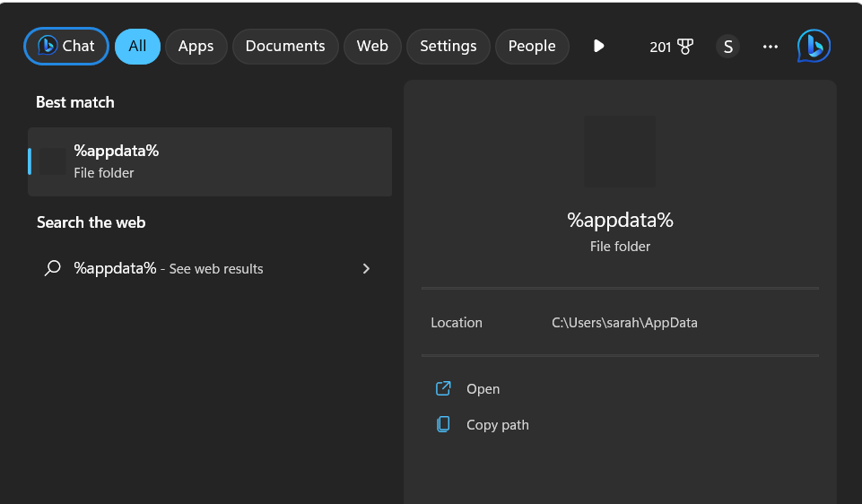862x504 pixels.
Task: Click the Search the web heading
Action: (91, 222)
